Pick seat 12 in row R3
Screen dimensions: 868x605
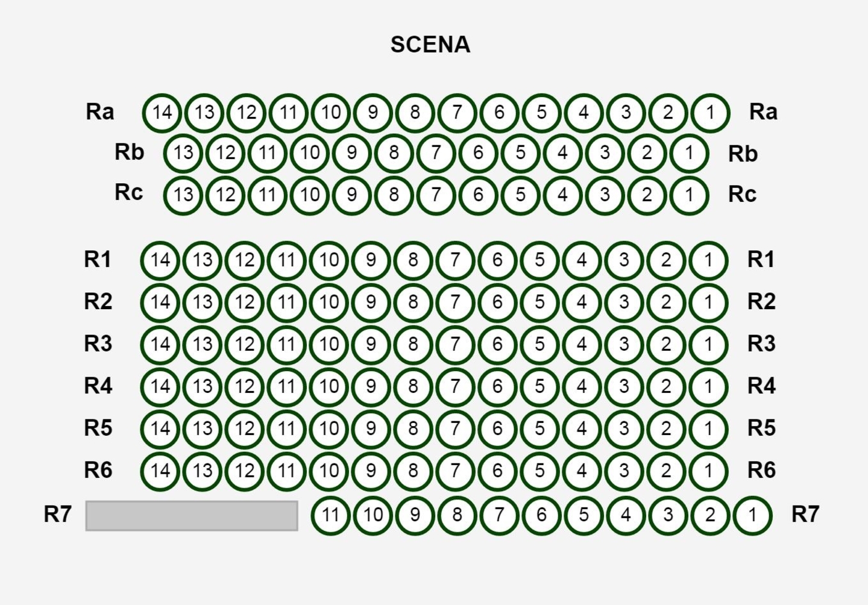[x=244, y=344]
